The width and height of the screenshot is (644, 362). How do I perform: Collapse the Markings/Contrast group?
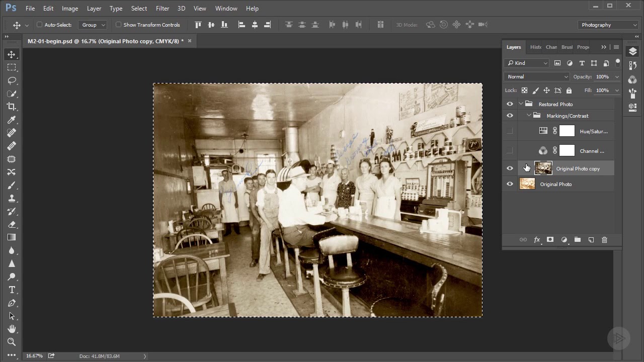click(x=529, y=116)
